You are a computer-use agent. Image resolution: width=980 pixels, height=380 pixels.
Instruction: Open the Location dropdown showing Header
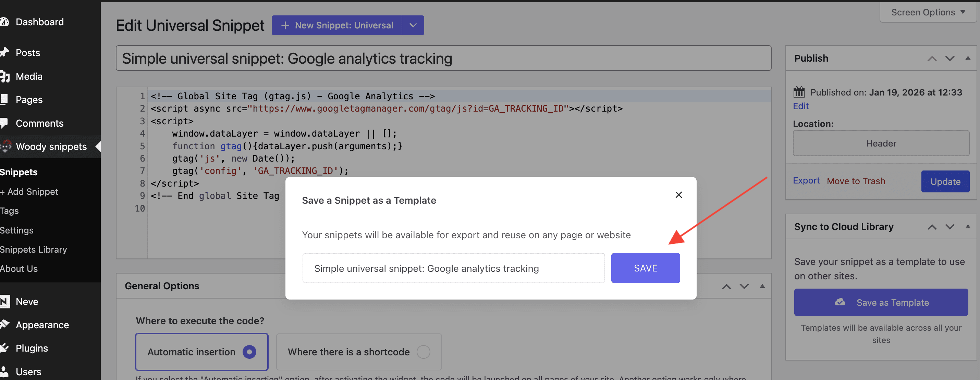pyautogui.click(x=881, y=143)
